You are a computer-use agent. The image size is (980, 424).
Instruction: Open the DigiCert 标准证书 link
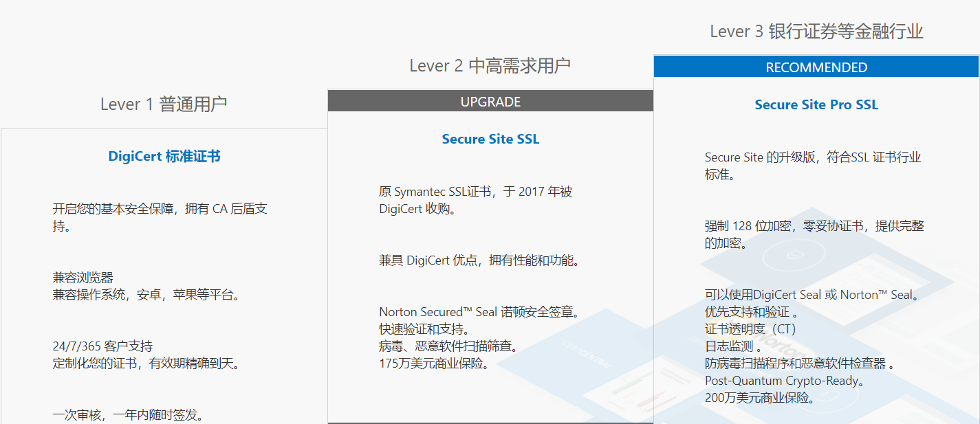pos(164,156)
